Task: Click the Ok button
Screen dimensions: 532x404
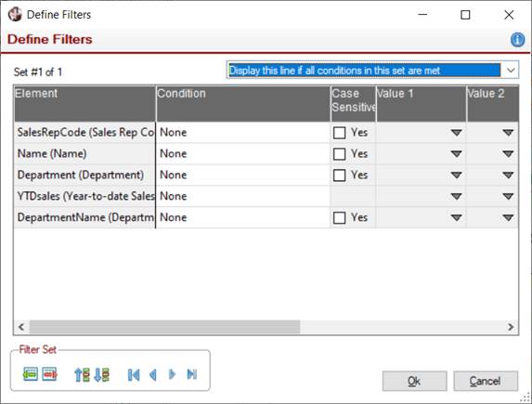Action: click(x=414, y=381)
